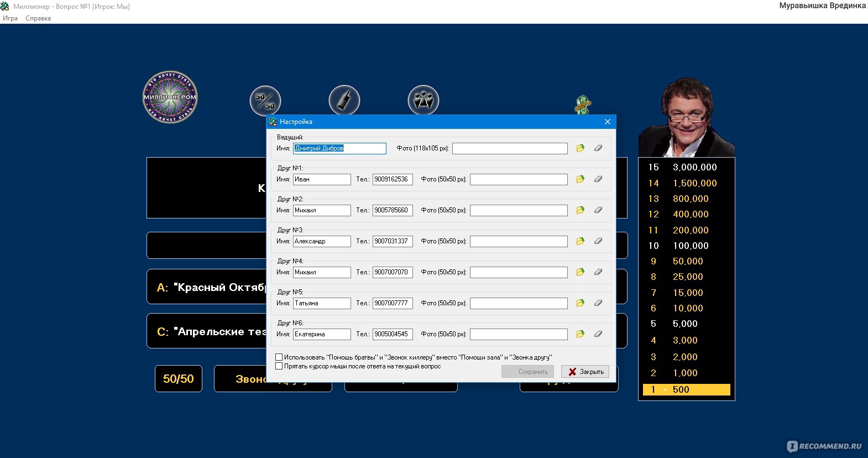Viewport: 868px width, 458px height.
Task: Edit Friend №1 name field Иван
Action: point(322,179)
